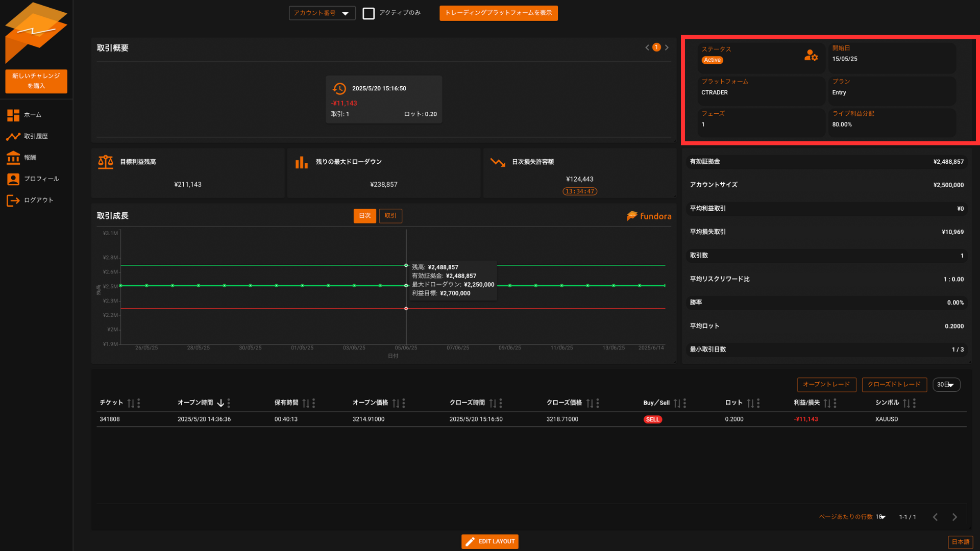Sort by チケット column arrows
Image resolution: width=980 pixels, height=551 pixels.
[x=131, y=403]
